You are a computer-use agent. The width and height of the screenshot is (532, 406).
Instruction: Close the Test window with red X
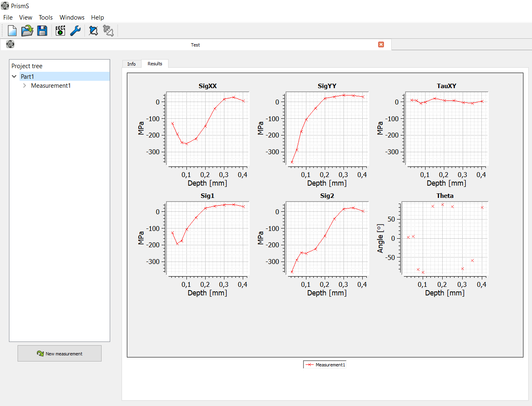(381, 44)
